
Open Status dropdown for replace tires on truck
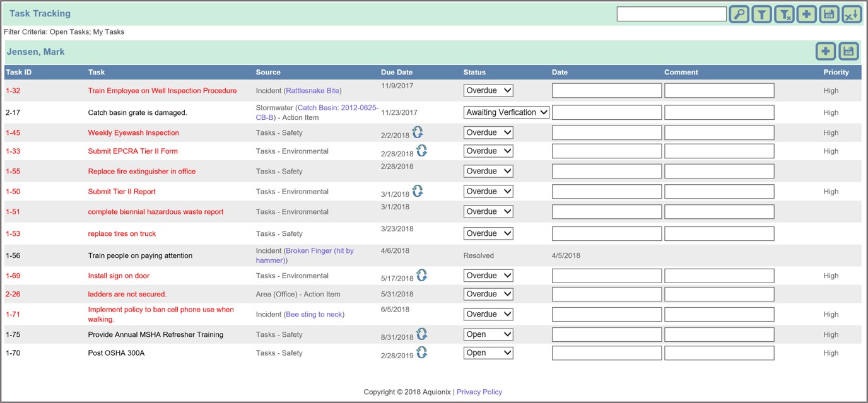488,233
